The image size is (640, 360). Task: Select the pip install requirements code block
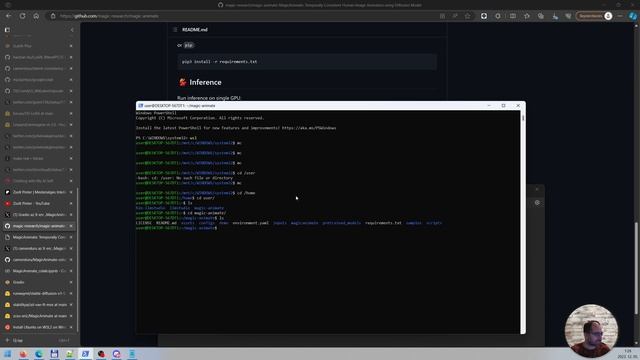click(x=307, y=62)
